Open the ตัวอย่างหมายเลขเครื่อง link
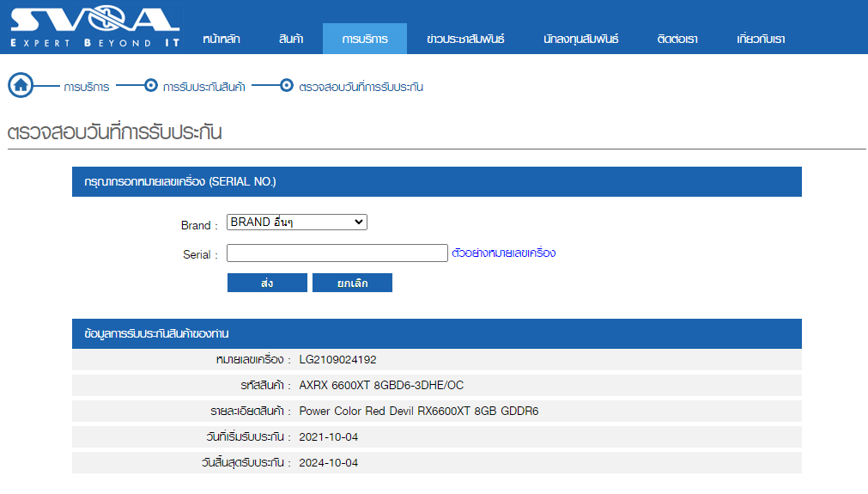This screenshot has height=494, width=868. click(x=504, y=253)
